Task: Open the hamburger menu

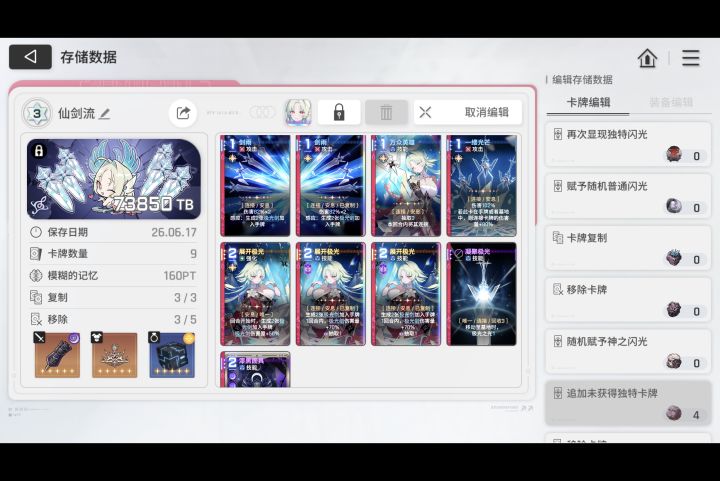Action: click(690, 58)
